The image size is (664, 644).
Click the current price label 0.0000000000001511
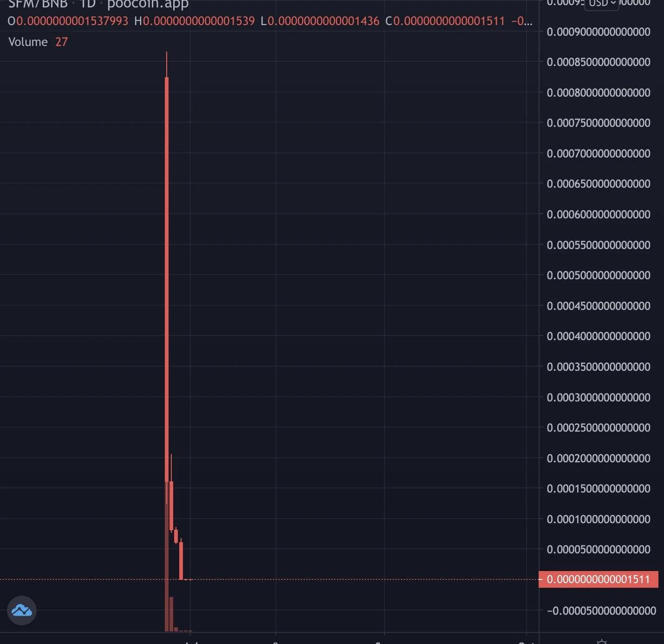pyautogui.click(x=598, y=579)
